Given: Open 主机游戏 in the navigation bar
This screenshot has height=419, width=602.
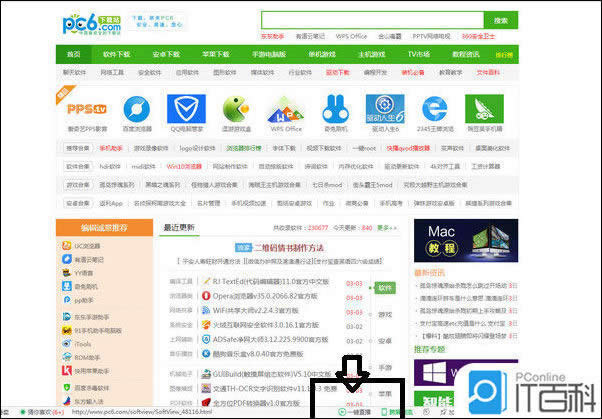Looking at the screenshot, I should [x=371, y=54].
